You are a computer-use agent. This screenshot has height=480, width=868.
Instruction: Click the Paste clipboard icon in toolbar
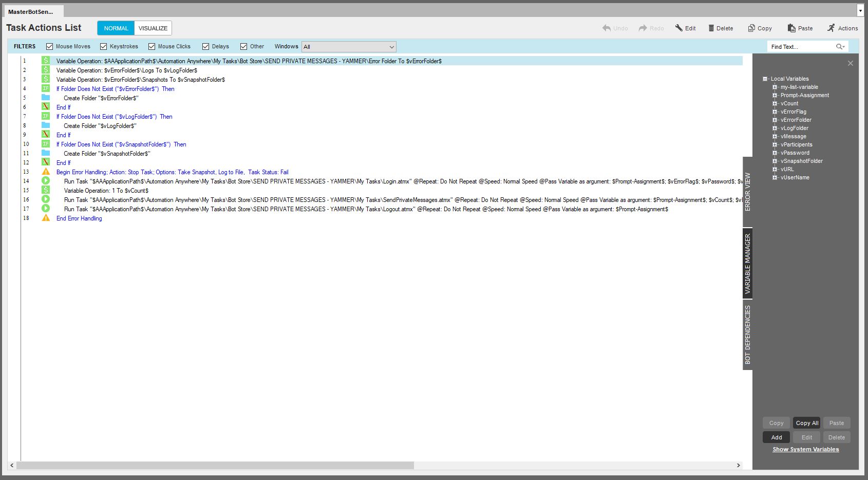tap(791, 28)
